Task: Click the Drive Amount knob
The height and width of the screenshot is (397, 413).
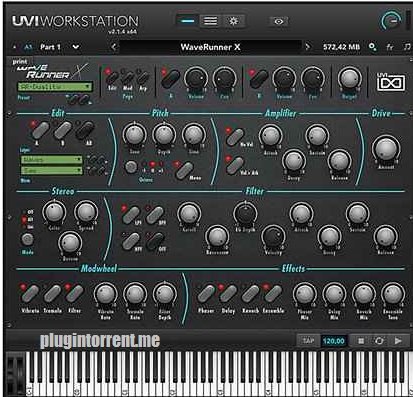Action: click(386, 149)
